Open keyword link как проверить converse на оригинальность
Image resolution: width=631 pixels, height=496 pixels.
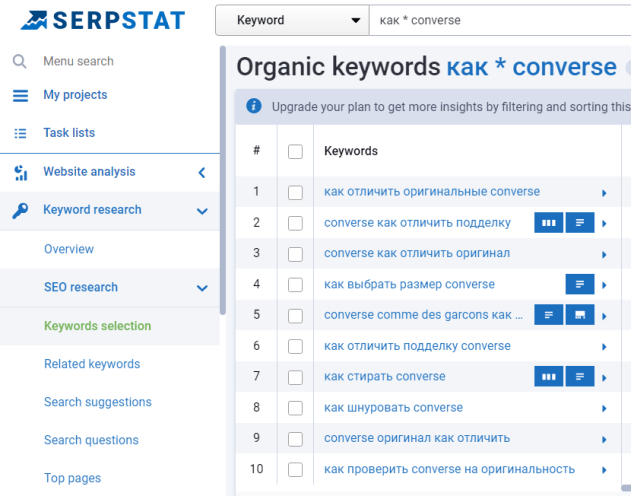(x=449, y=469)
